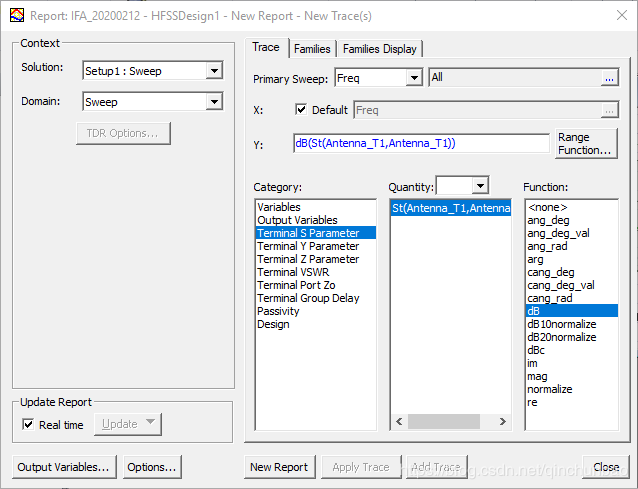This screenshot has height=489, width=638.
Task: Open the Quantity filter dropdown
Action: pos(481,186)
